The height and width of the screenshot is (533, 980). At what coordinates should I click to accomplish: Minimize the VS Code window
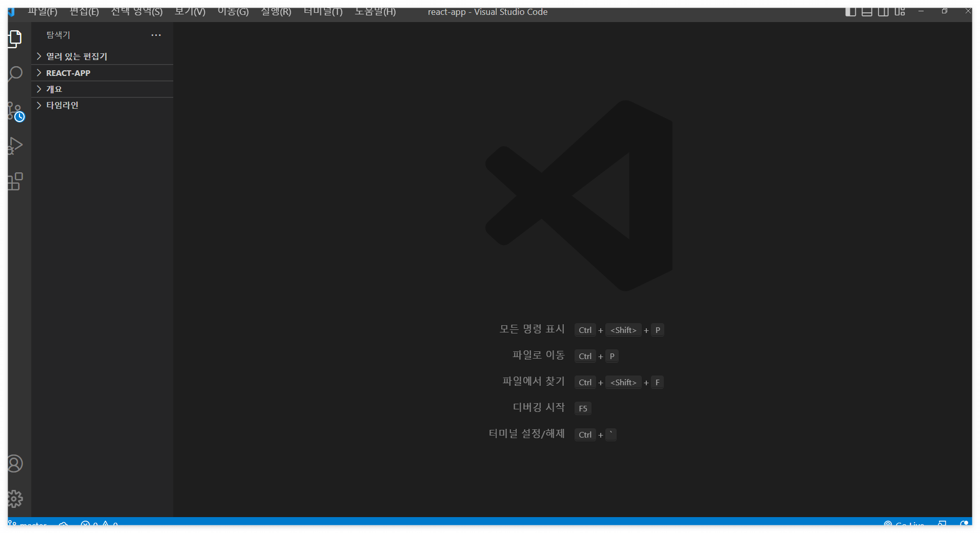pos(921,11)
